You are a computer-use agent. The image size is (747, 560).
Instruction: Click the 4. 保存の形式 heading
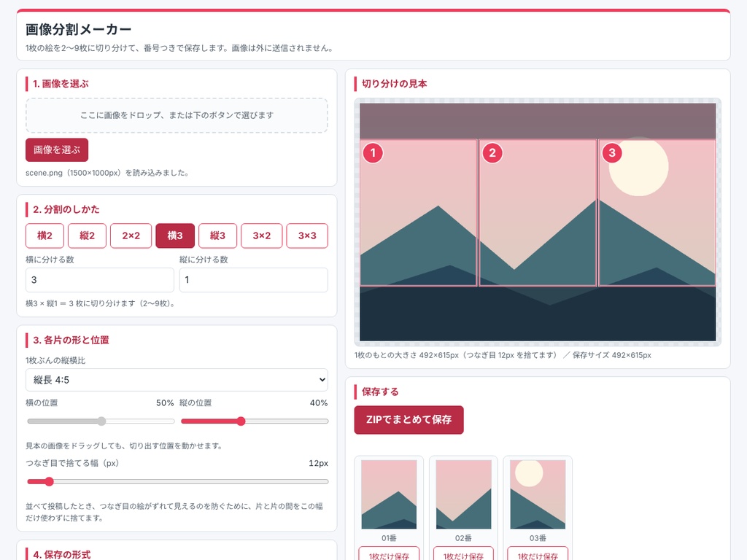[62, 555]
